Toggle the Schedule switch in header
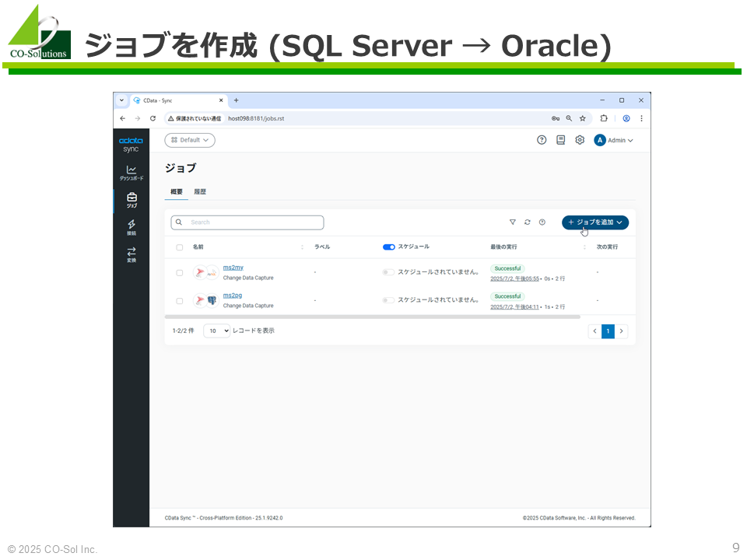 tap(389, 247)
